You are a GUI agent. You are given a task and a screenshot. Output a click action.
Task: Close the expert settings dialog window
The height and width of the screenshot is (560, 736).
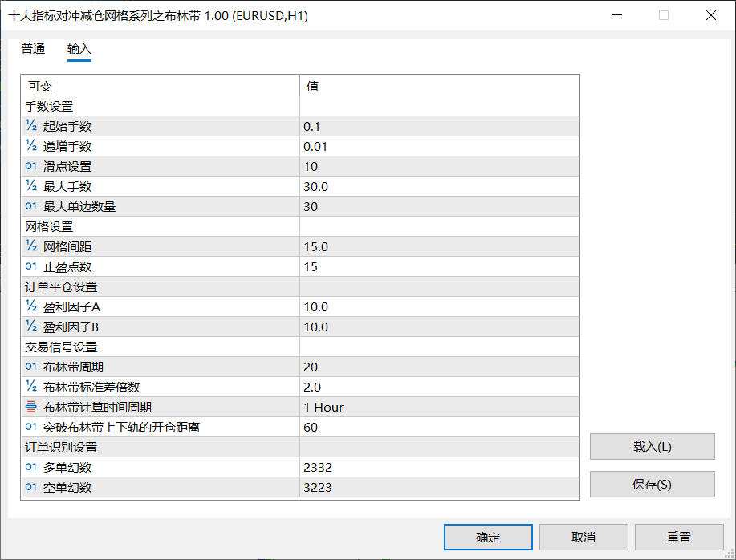[x=710, y=15]
